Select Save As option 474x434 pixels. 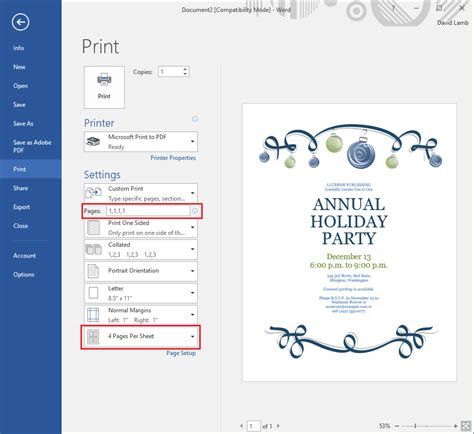(x=23, y=124)
